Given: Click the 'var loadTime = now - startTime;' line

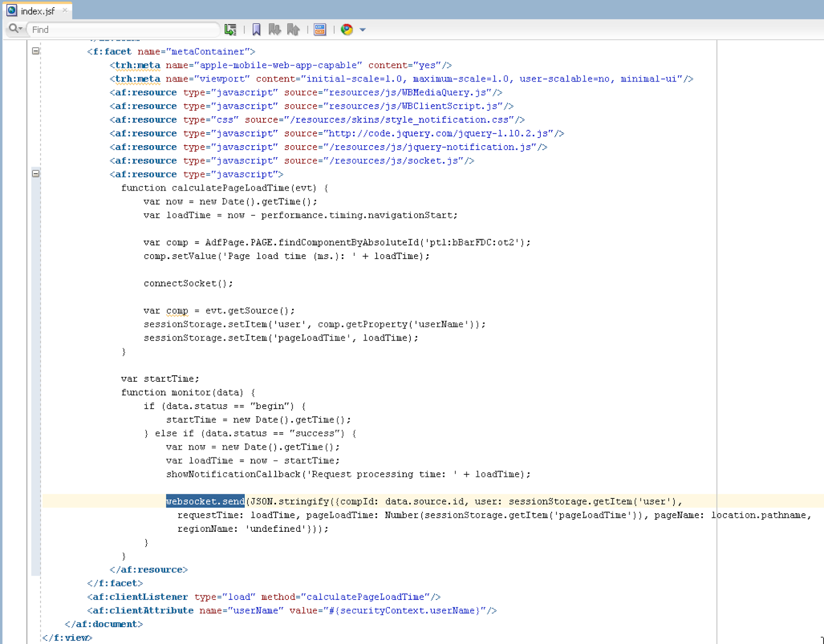Looking at the screenshot, I should tap(253, 460).
